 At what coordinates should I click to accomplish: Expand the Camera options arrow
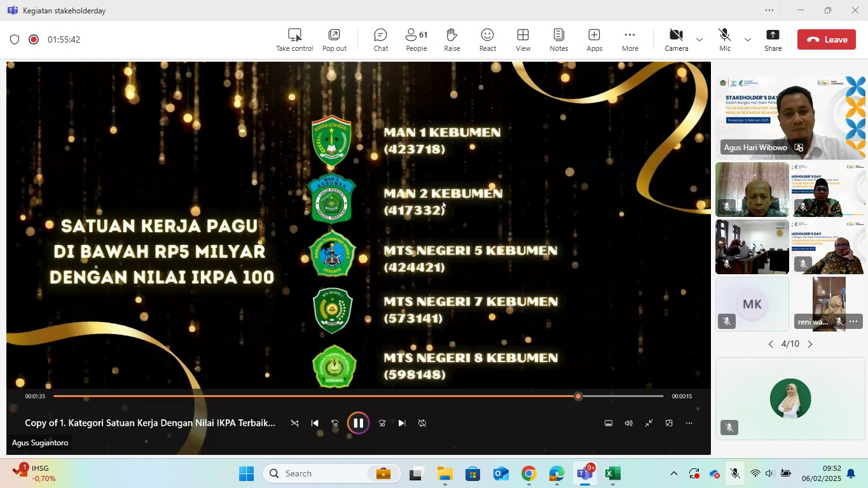(699, 39)
